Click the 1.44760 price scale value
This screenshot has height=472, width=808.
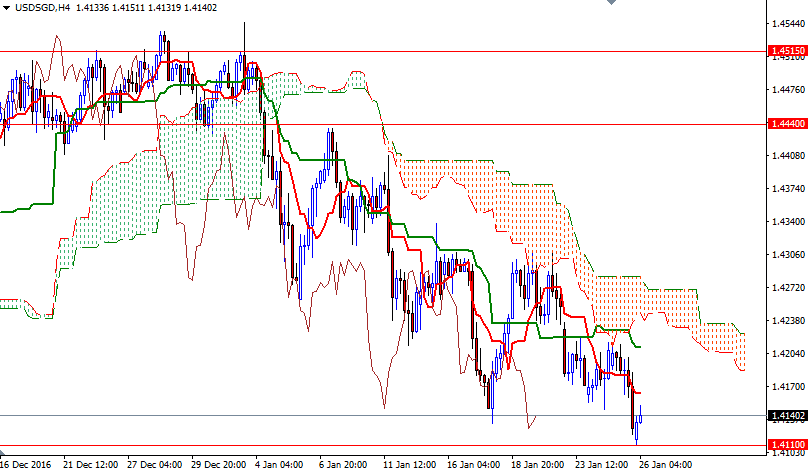click(788, 90)
